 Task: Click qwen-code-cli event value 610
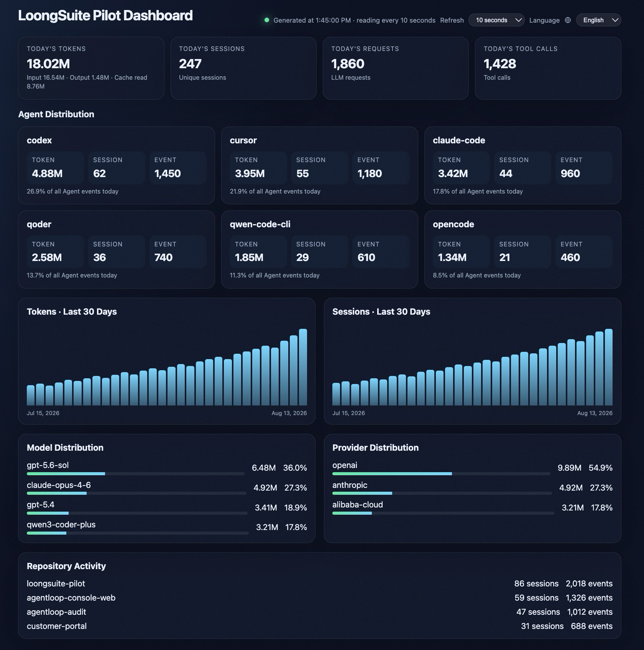pyautogui.click(x=366, y=257)
